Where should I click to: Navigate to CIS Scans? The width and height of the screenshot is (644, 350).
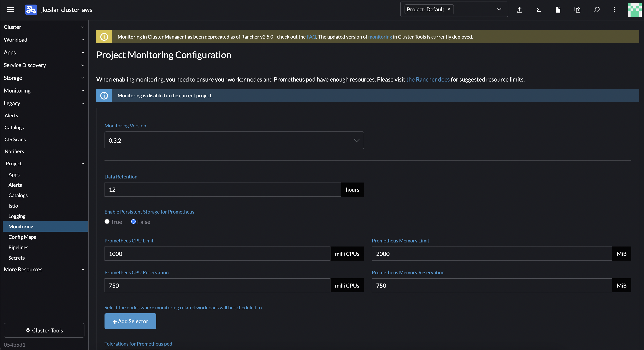click(15, 139)
